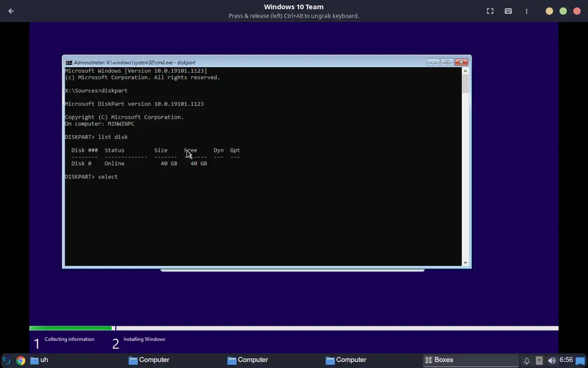588x368 pixels.
Task: Open Google Chrome from the taskbar
Action: [x=21, y=360]
